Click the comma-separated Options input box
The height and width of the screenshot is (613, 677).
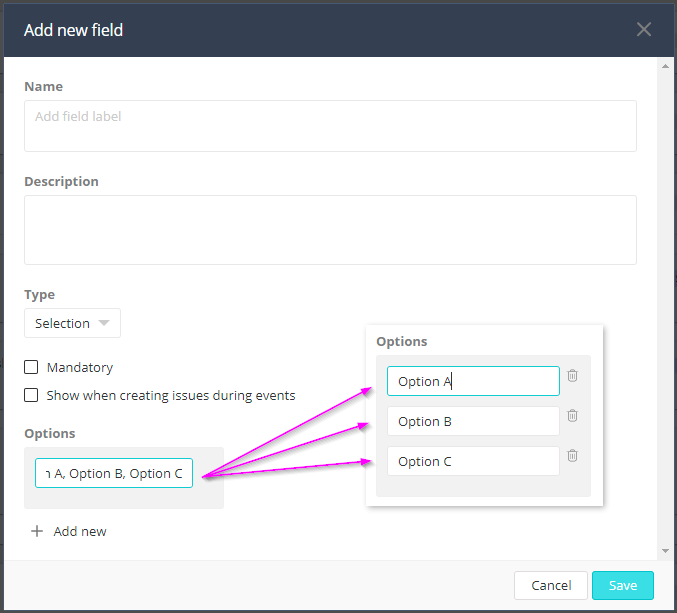pos(114,473)
